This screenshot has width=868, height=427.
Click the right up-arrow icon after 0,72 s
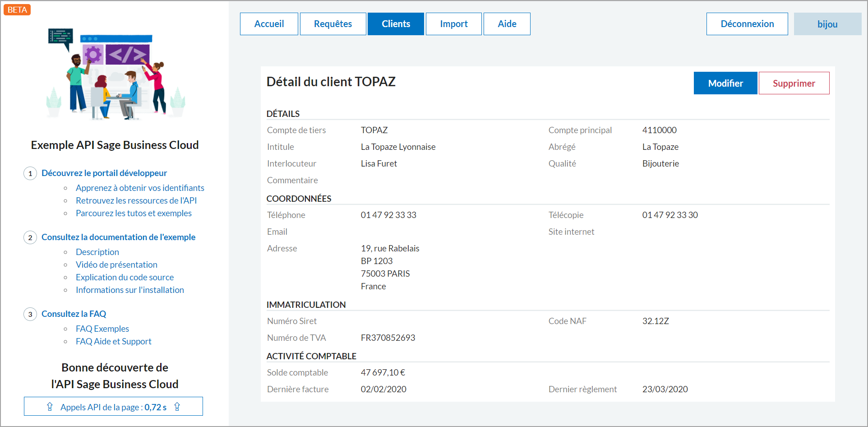(x=177, y=407)
